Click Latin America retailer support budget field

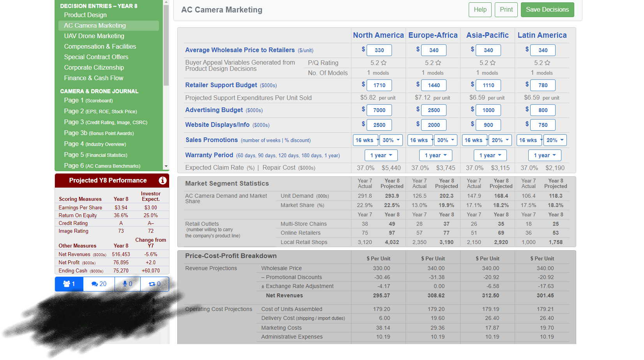[543, 85]
